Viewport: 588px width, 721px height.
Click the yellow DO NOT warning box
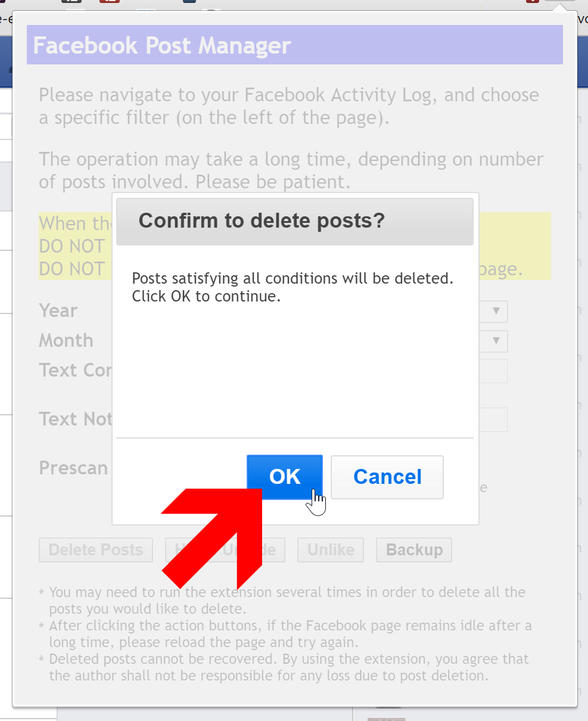295,246
